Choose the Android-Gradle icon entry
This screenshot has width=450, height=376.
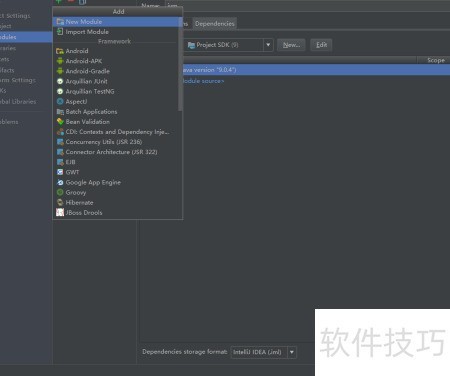point(60,71)
